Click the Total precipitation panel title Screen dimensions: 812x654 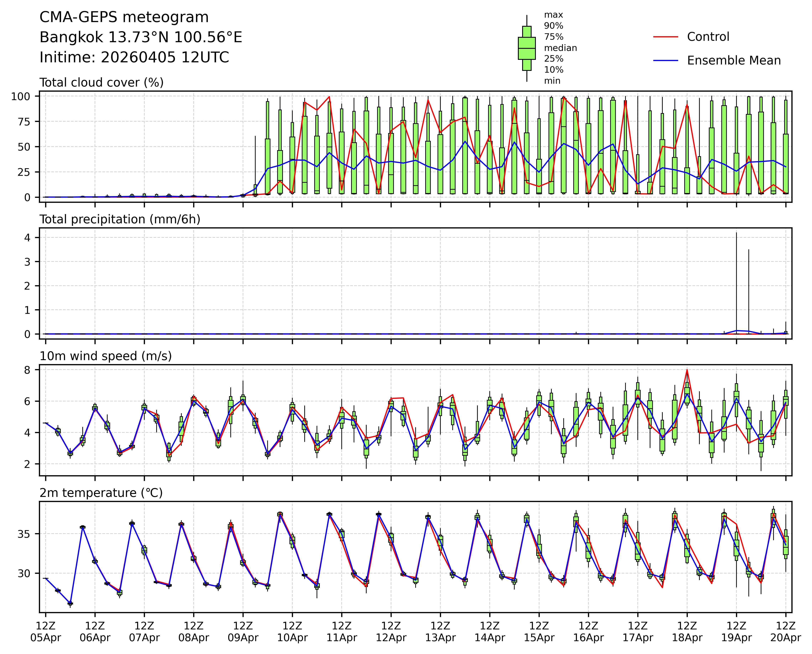120,219
